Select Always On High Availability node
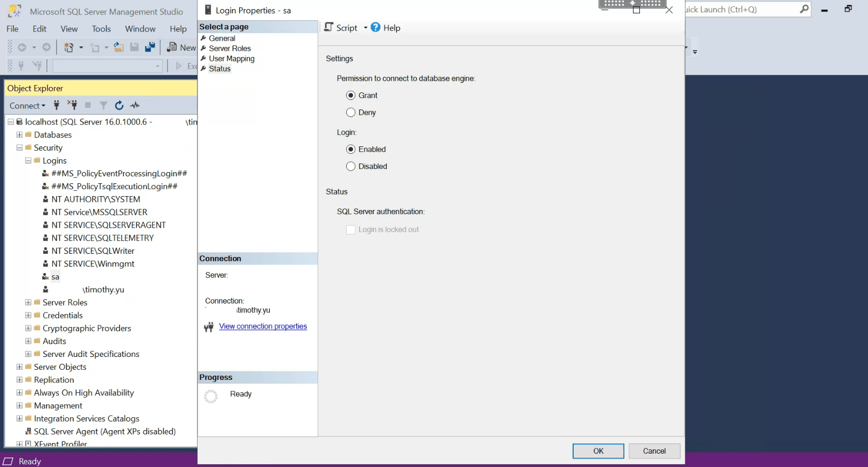The width and height of the screenshot is (868, 467). [x=84, y=393]
